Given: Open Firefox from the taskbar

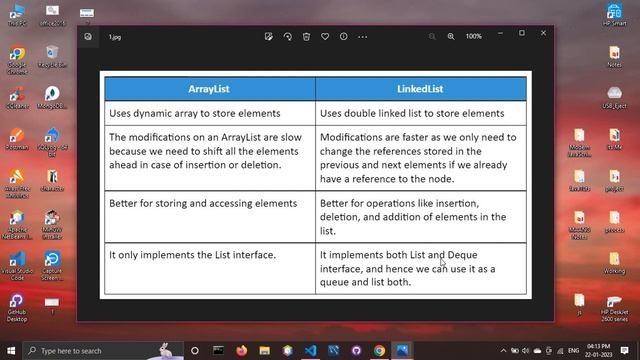Looking at the screenshot, I should tap(242, 351).
